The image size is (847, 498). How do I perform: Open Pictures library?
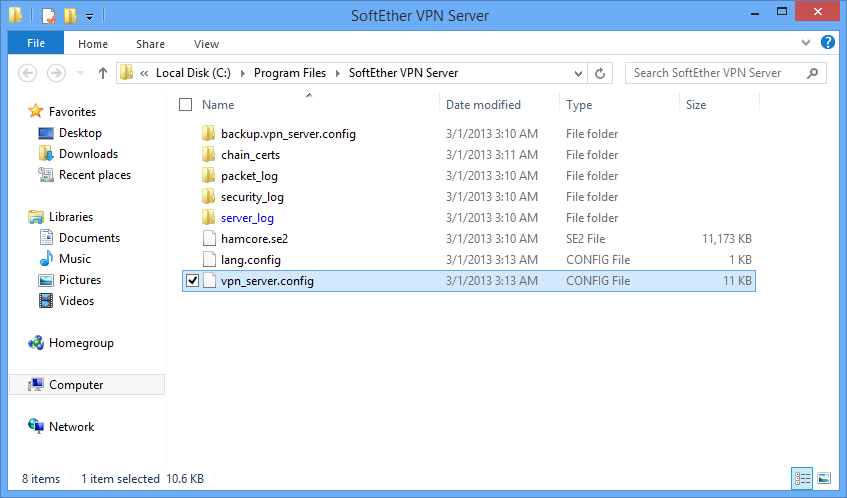click(80, 280)
